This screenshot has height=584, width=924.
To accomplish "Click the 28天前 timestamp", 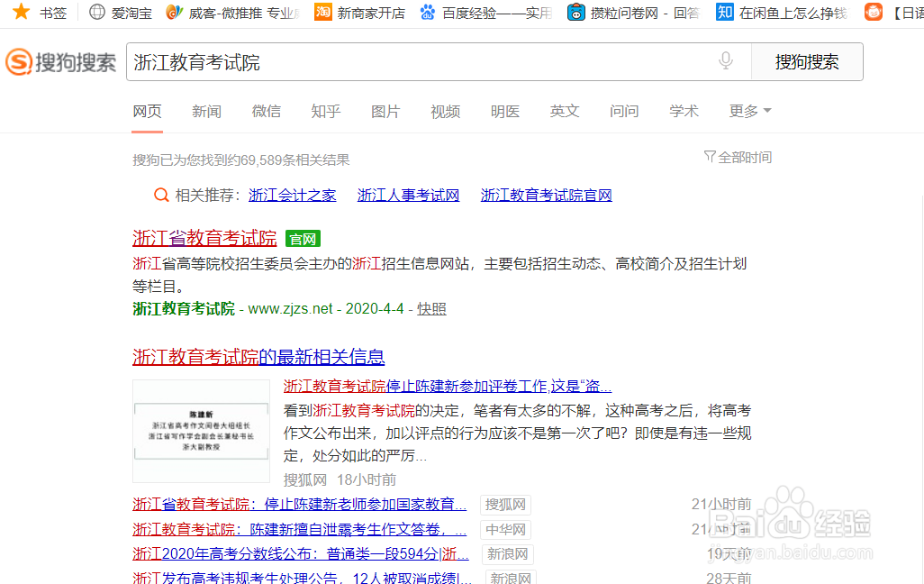I will tap(729, 578).
